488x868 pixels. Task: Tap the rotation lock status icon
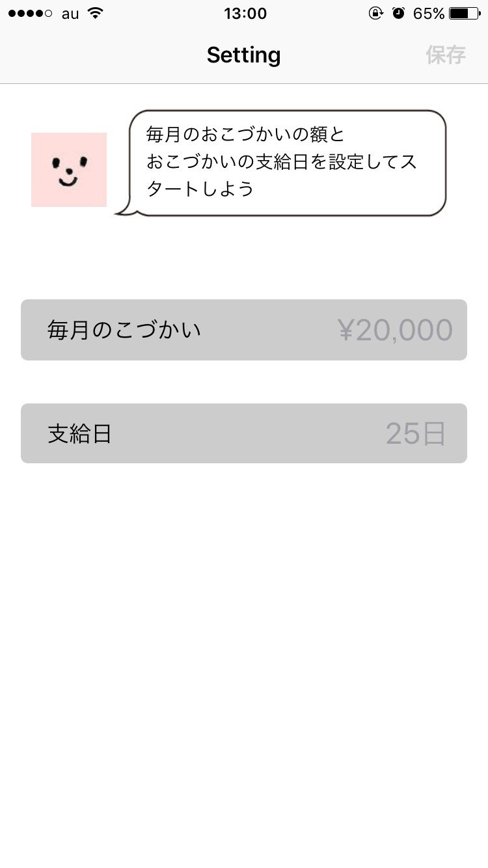pos(375,13)
